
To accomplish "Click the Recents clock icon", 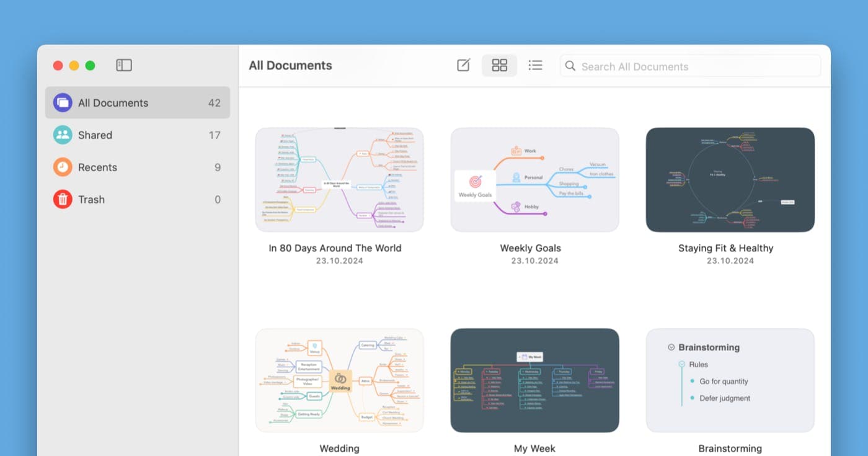I will coord(62,167).
